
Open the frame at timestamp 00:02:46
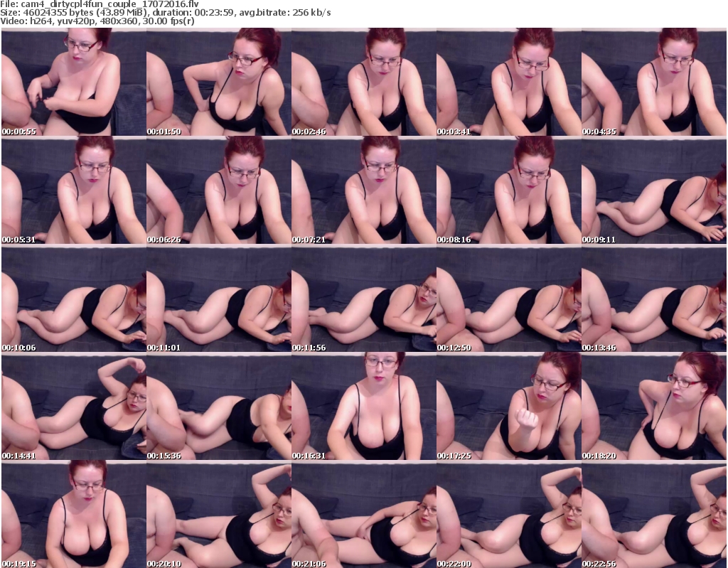click(x=364, y=82)
